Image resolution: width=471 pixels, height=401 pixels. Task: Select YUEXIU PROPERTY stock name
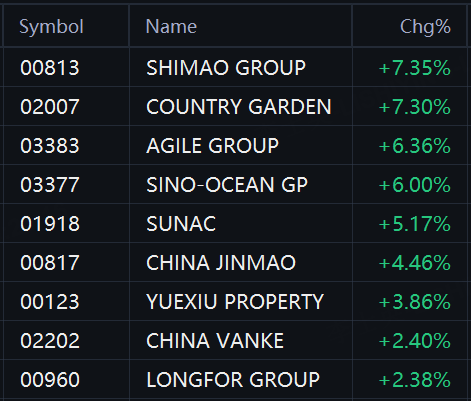pyautogui.click(x=235, y=302)
